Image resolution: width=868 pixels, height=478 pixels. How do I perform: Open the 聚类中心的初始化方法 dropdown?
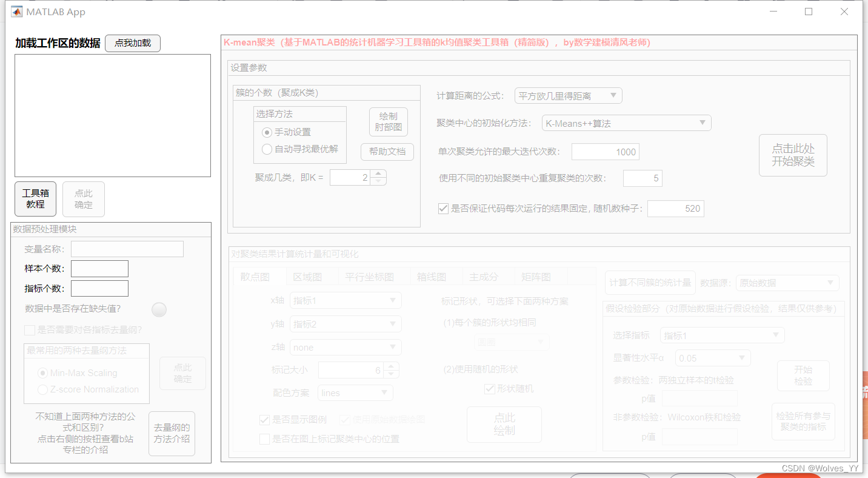pyautogui.click(x=626, y=123)
